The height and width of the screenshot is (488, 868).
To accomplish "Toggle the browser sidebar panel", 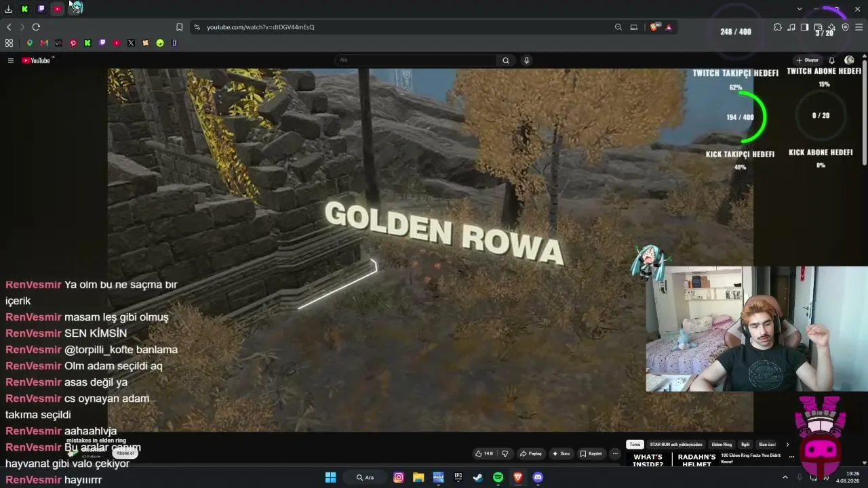I will coord(804,27).
